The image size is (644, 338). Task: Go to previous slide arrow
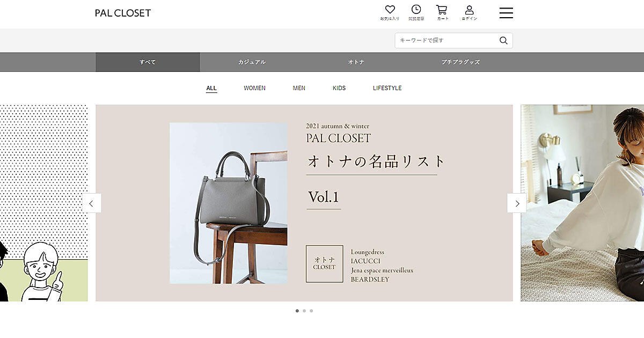pos(91,203)
